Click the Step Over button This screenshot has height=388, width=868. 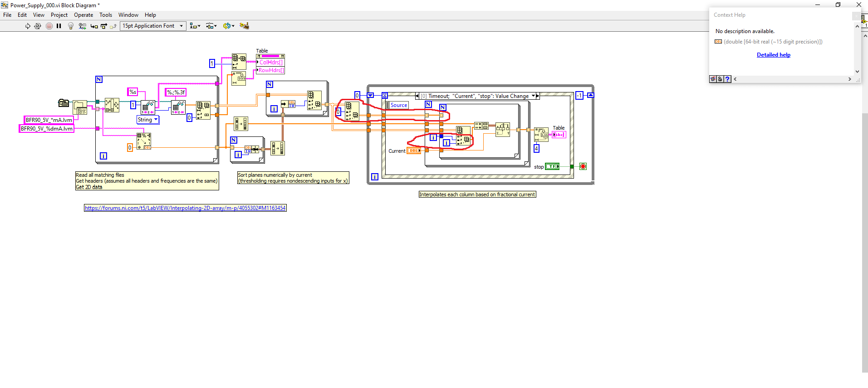point(104,26)
